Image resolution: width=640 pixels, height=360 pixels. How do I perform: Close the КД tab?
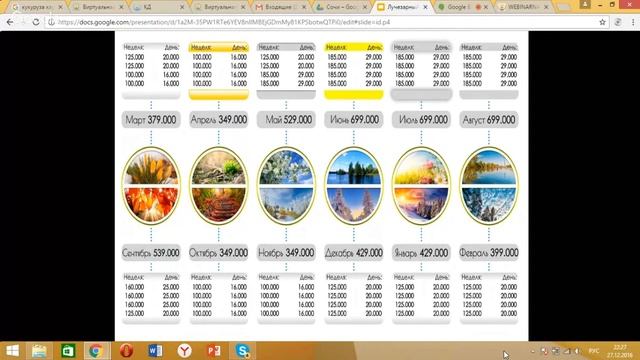tap(182, 7)
